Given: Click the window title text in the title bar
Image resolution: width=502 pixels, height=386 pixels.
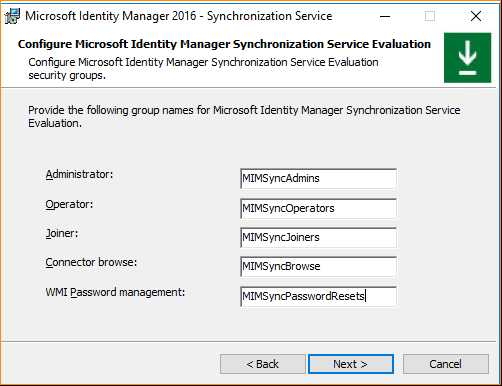Looking at the screenshot, I should pos(179,16).
